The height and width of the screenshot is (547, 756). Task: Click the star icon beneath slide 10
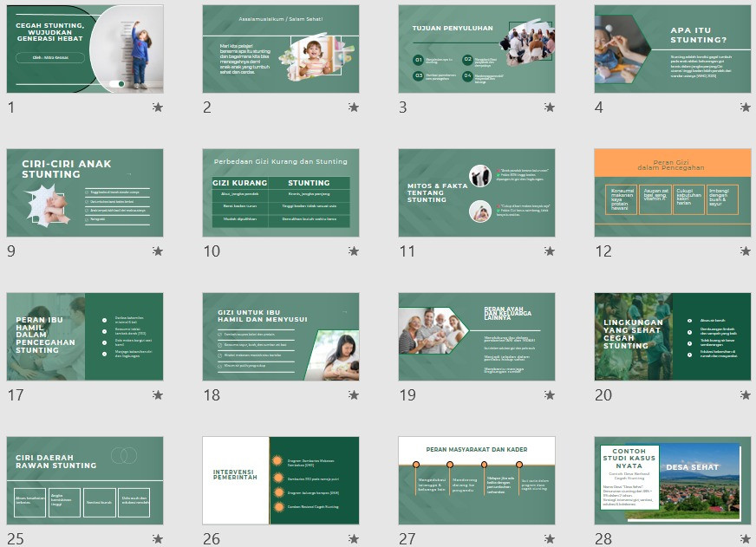click(x=354, y=251)
